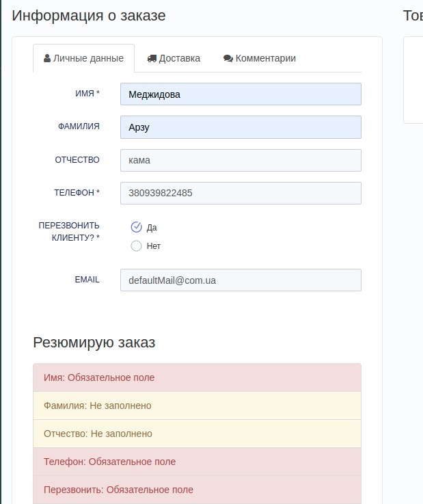Click the speech bubbles icon beside Комментарии

coord(228,59)
